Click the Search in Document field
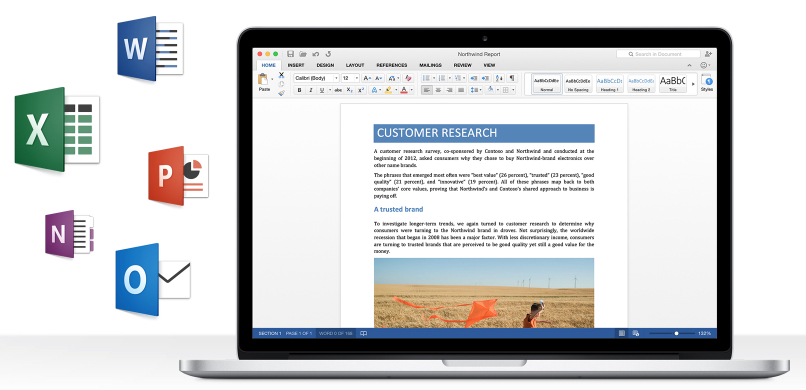 (x=658, y=54)
